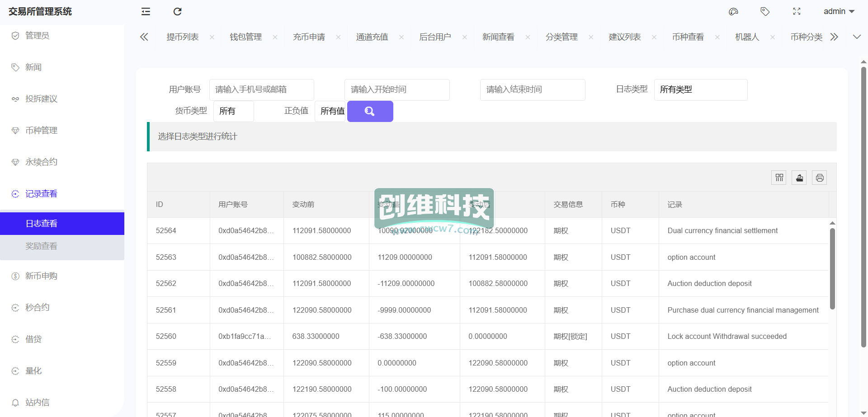The width and height of the screenshot is (868, 417).
Task: Enter fullscreen mode via expand icon
Action: pos(797,12)
